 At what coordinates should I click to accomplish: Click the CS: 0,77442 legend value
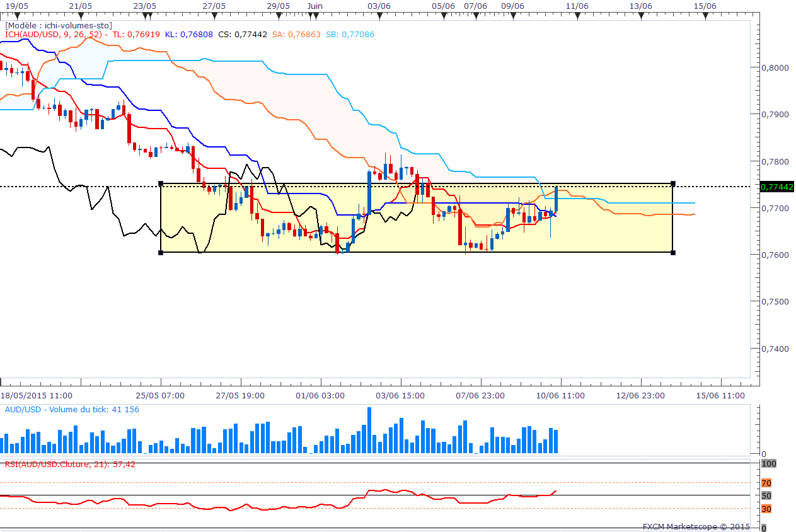[x=243, y=34]
